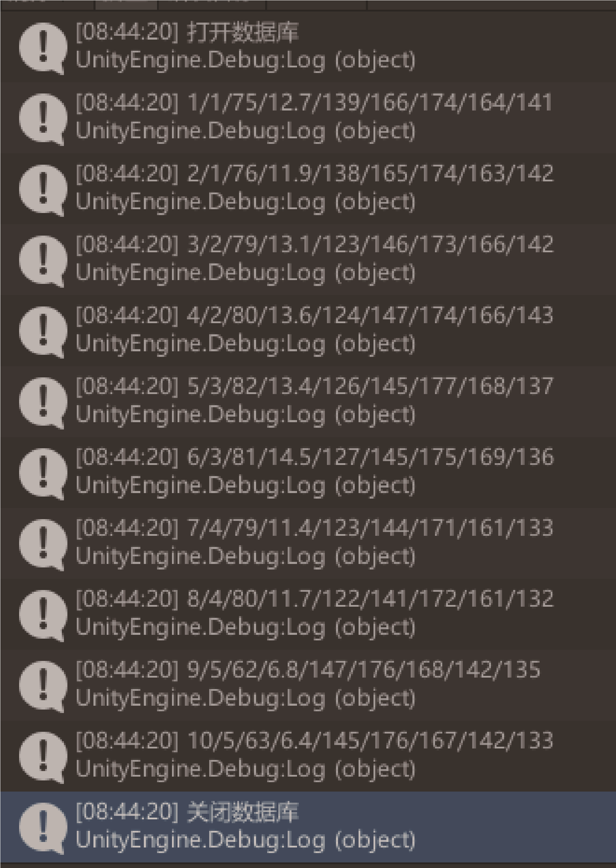Screen dimensions: 616x868
Task: Select log entry 2/1/76/11.9/138/165/174/163/142
Action: (308, 189)
